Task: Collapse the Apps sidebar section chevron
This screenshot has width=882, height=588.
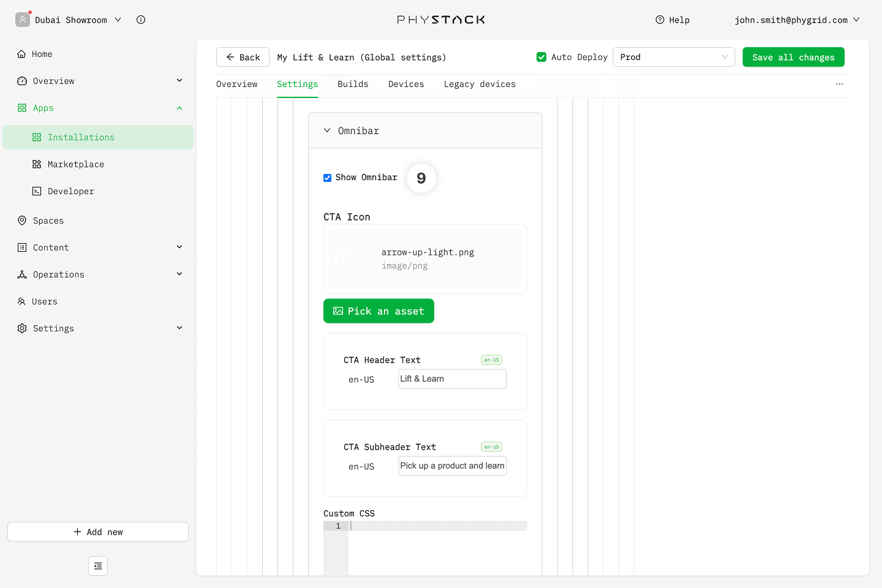Action: tap(179, 108)
